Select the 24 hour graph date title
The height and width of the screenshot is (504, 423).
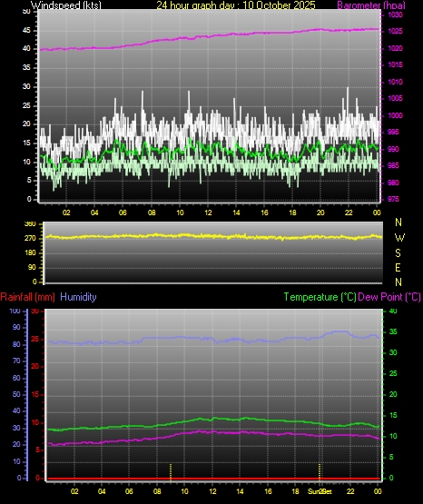236,5
